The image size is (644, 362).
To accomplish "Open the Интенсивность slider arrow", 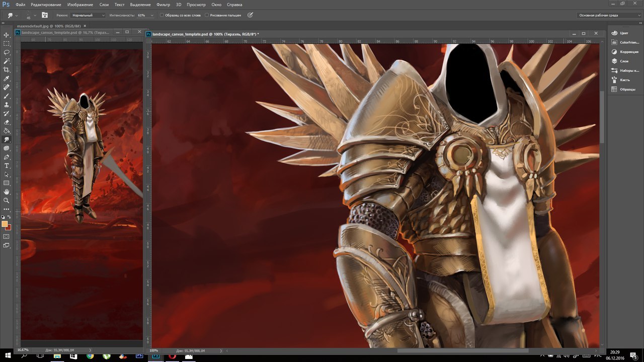I will [152, 15].
